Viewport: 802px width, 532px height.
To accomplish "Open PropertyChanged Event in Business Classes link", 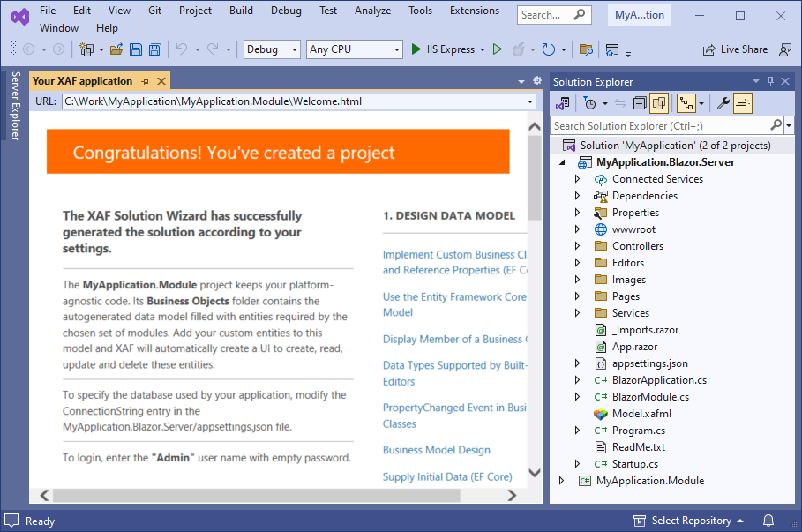I will click(x=454, y=416).
